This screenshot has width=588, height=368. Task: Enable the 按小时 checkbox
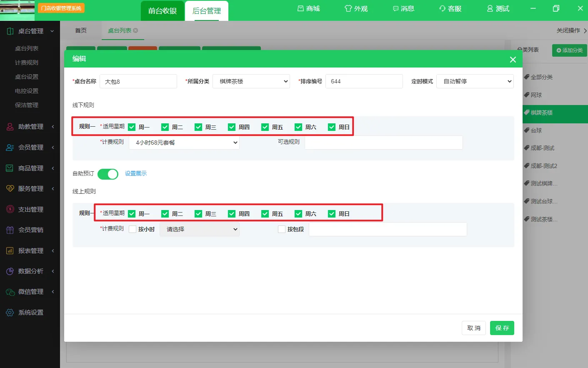pos(133,229)
